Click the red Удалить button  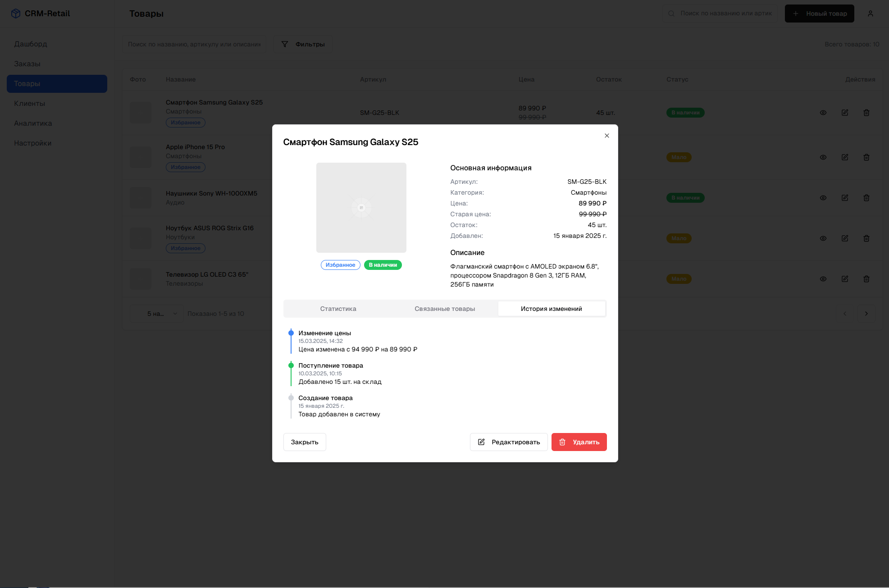(579, 442)
